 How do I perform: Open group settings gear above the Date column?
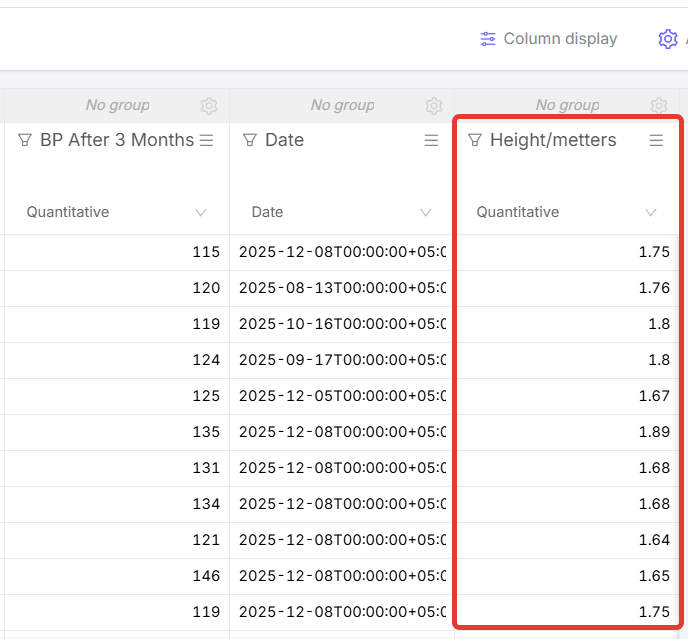(433, 106)
